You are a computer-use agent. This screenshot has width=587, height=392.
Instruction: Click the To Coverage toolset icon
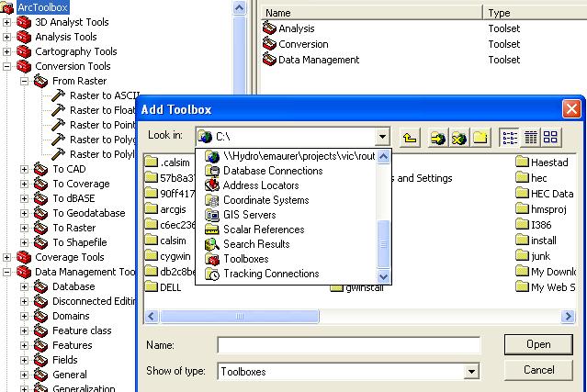click(40, 184)
